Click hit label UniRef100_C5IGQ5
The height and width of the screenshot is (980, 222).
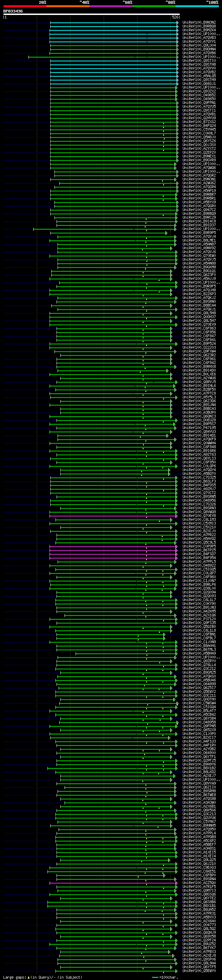coord(199,569)
